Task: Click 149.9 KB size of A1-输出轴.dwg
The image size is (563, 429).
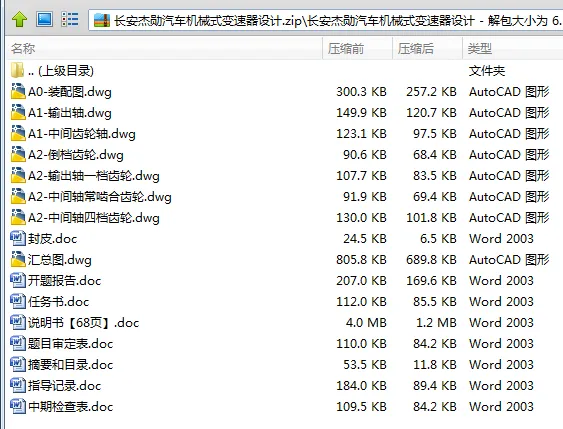Action: tap(361, 113)
